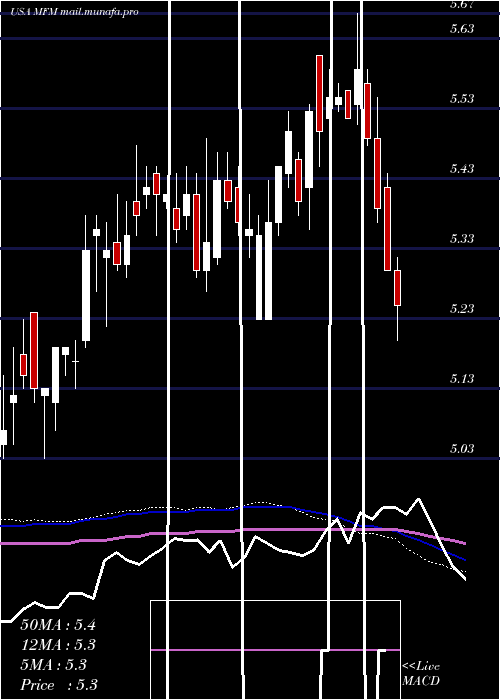This screenshot has width=500, height=700.
Task: Click the last red candlestick near 5.23
Action: click(x=397, y=288)
